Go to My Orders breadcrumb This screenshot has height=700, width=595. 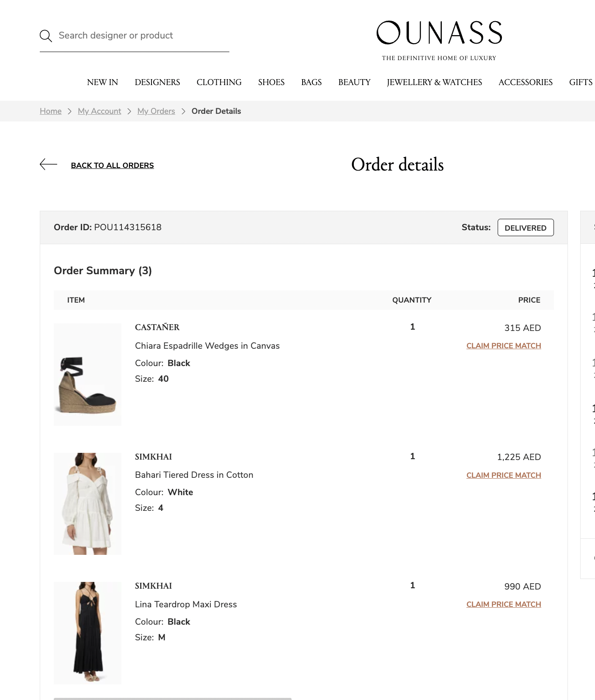[x=156, y=111]
